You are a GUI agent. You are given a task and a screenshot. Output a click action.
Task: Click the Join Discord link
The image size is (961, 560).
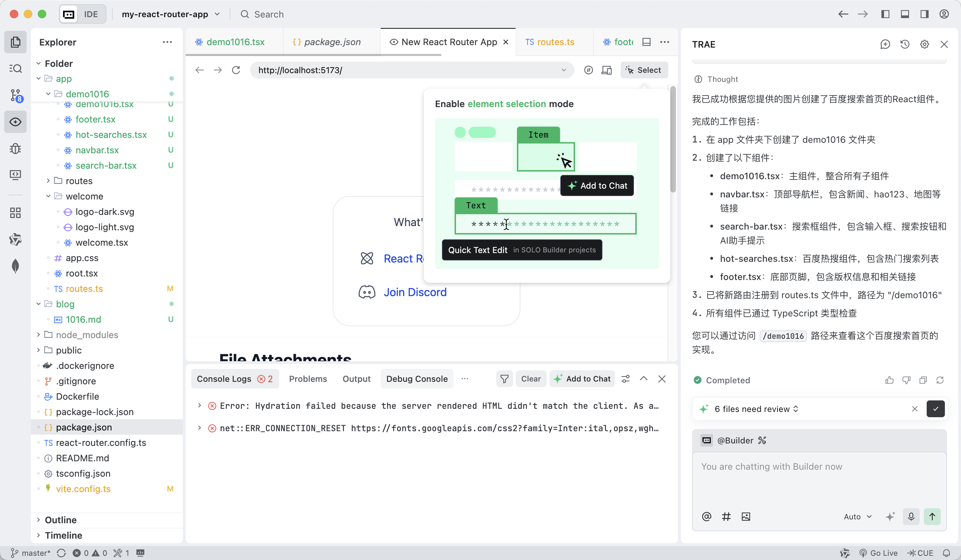(415, 292)
